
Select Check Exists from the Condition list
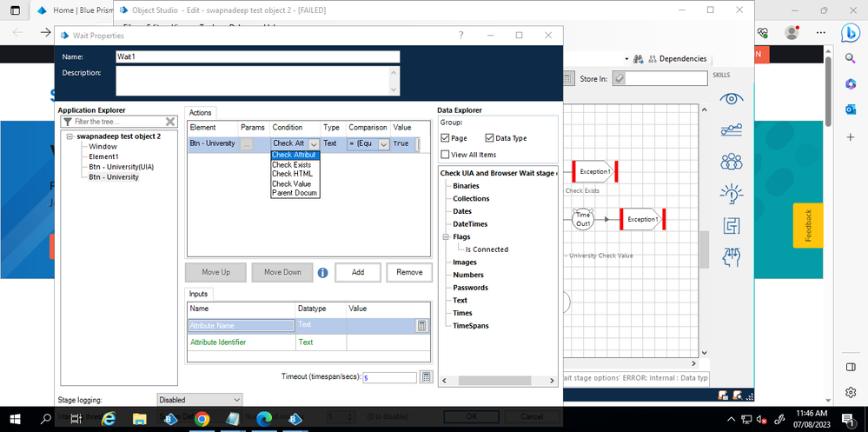click(x=291, y=164)
